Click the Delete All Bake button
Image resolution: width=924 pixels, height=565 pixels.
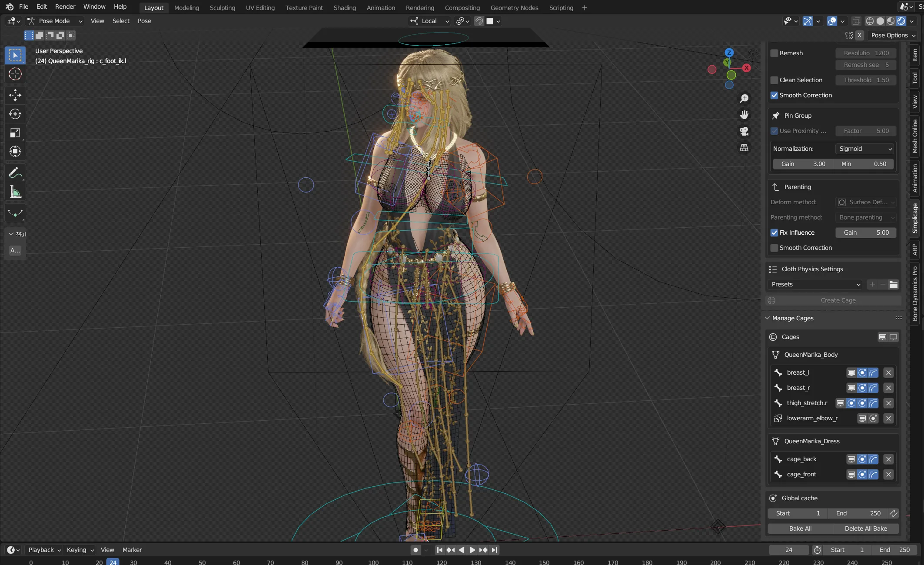click(x=866, y=528)
